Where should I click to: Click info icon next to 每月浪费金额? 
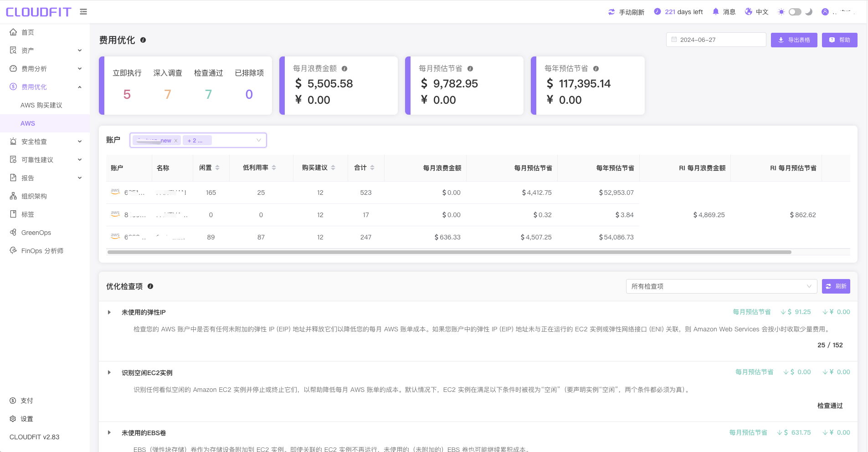344,69
